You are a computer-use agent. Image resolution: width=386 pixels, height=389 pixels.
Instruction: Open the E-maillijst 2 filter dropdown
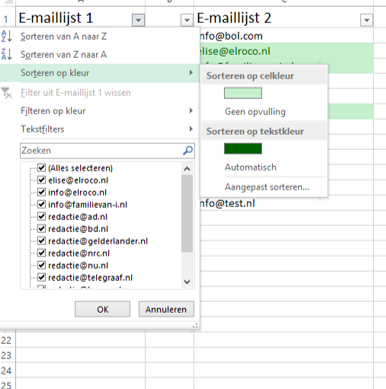pos(367,20)
